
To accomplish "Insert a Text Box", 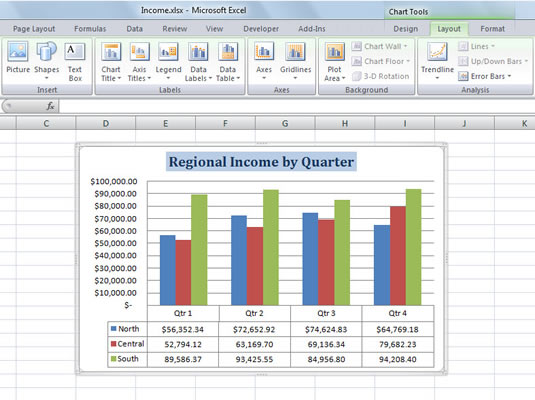I will (x=75, y=52).
